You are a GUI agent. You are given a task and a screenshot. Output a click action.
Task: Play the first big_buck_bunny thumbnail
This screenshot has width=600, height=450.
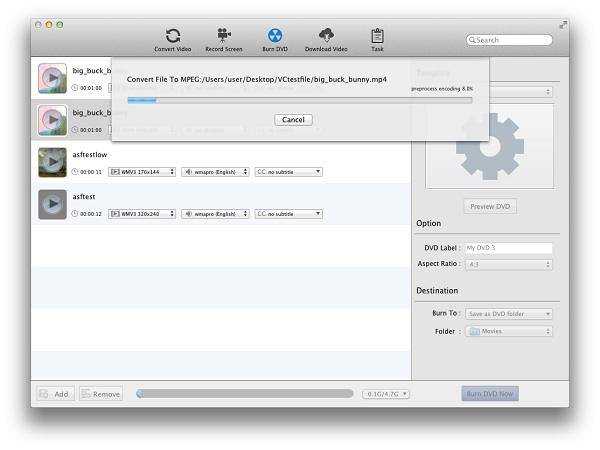[52, 78]
